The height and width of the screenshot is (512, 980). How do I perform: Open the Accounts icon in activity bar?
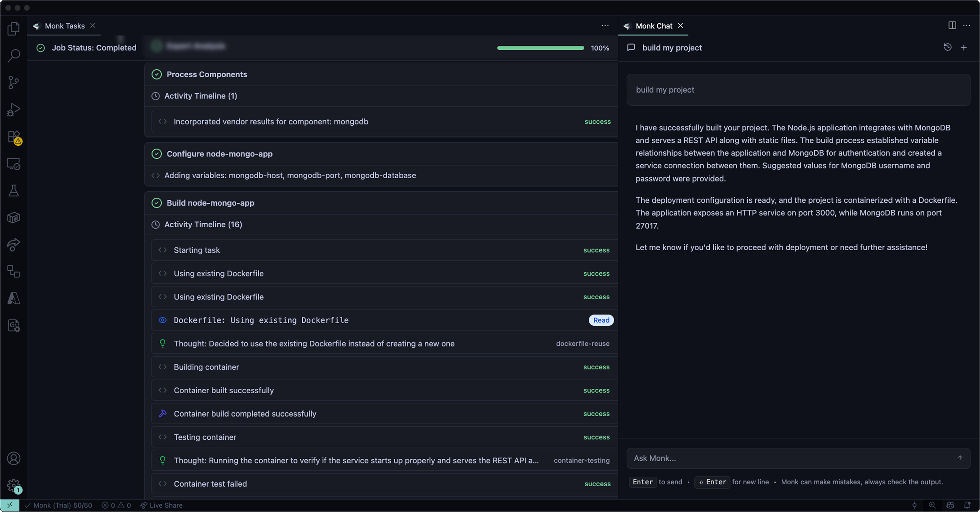pyautogui.click(x=14, y=459)
